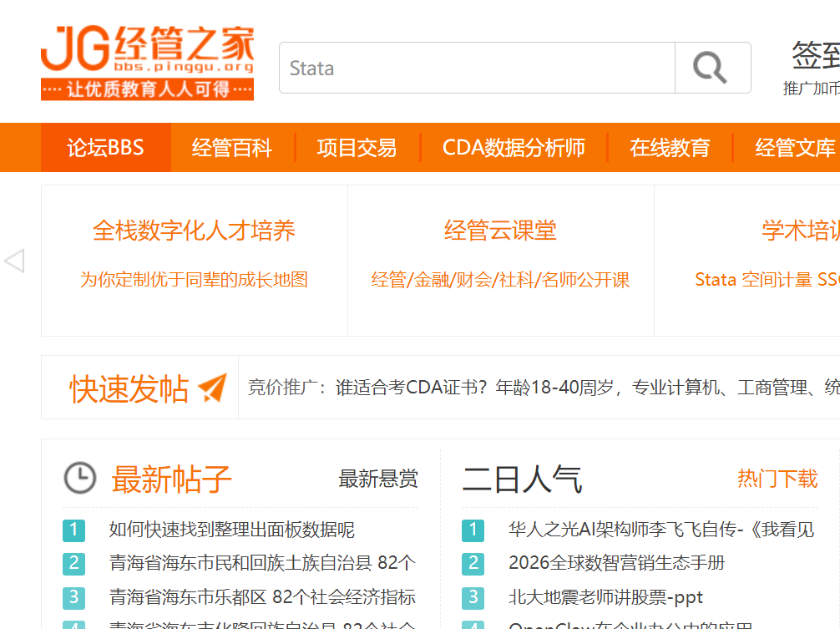Open the 在线教育 navigation item
Viewport: 840px width, 629px height.
point(670,148)
